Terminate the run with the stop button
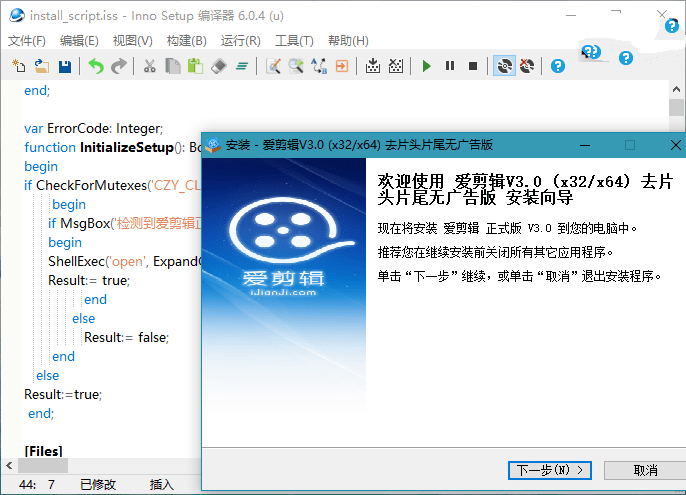This screenshot has width=686, height=495. coord(473,66)
